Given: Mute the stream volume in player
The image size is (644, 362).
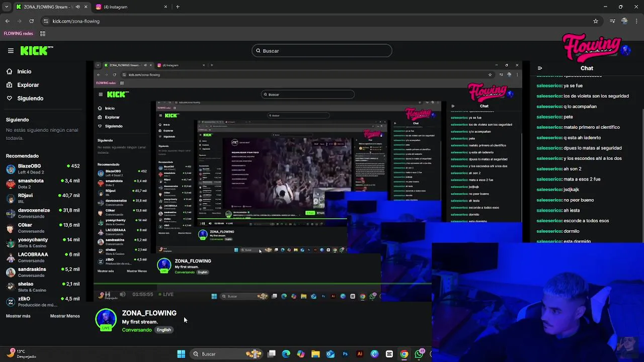Looking at the screenshot, I should pos(122,294).
